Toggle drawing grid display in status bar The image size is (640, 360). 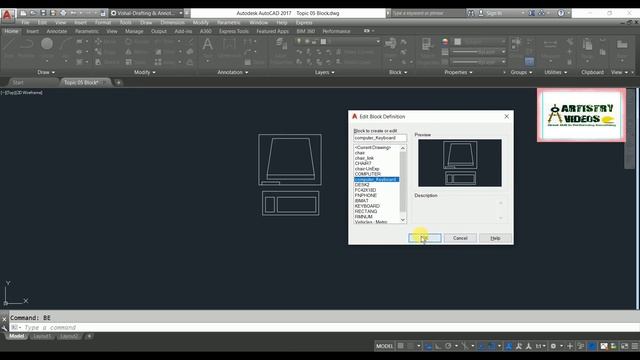pyautogui.click(x=401, y=346)
